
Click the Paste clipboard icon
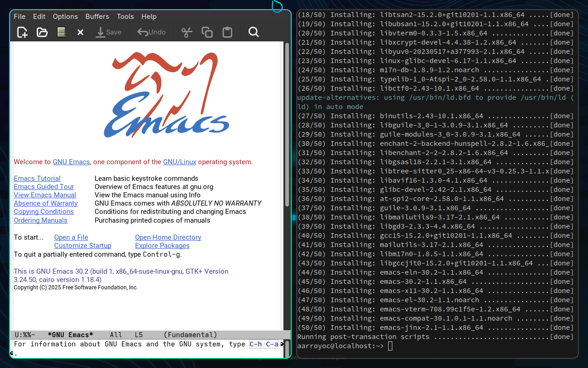tap(227, 32)
